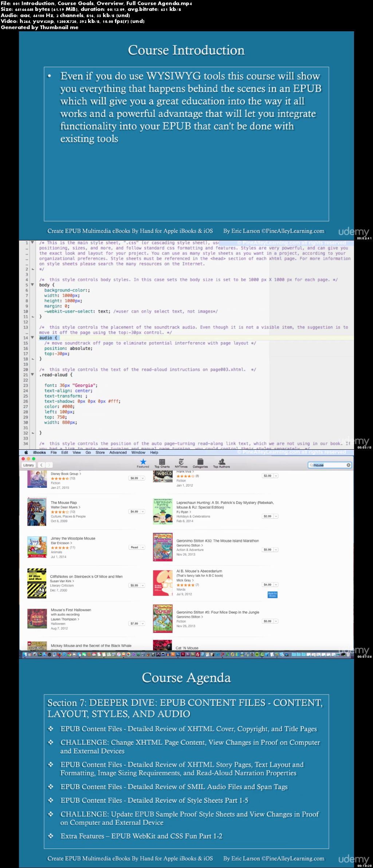Open Disney Book Group author link
Image resolution: width=373 pixels, height=868 pixels.
click(x=66, y=474)
